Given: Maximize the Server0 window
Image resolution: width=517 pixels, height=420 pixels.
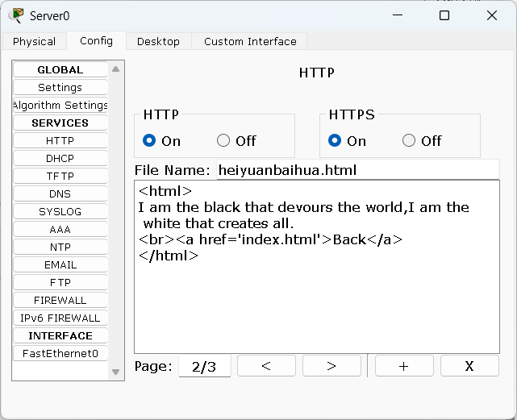Looking at the screenshot, I should click(444, 15).
